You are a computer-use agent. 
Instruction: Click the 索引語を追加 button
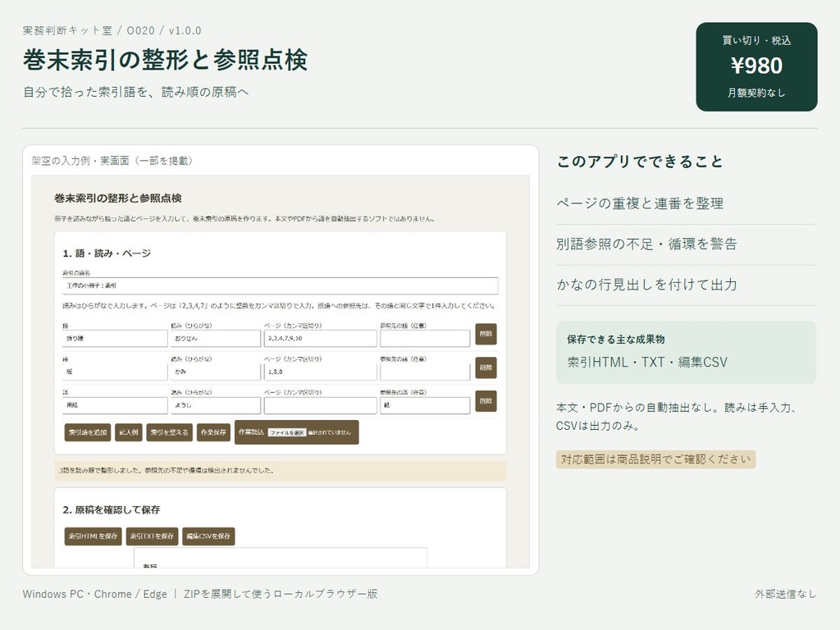(x=87, y=432)
